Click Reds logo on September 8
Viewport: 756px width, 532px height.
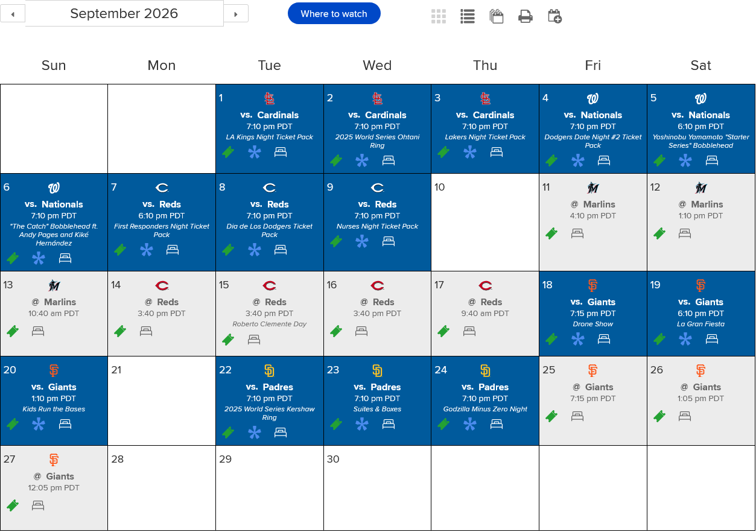coord(270,188)
